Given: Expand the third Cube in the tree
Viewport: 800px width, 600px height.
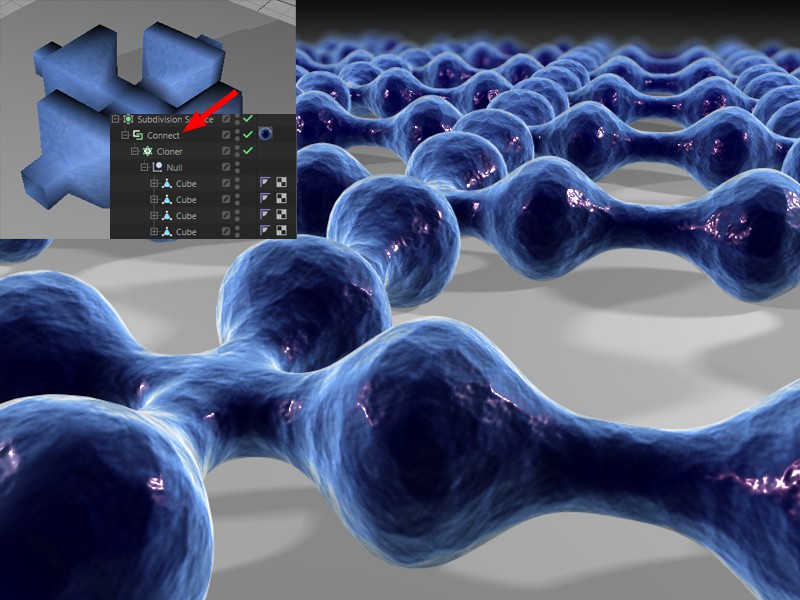Looking at the screenshot, I should [x=154, y=216].
